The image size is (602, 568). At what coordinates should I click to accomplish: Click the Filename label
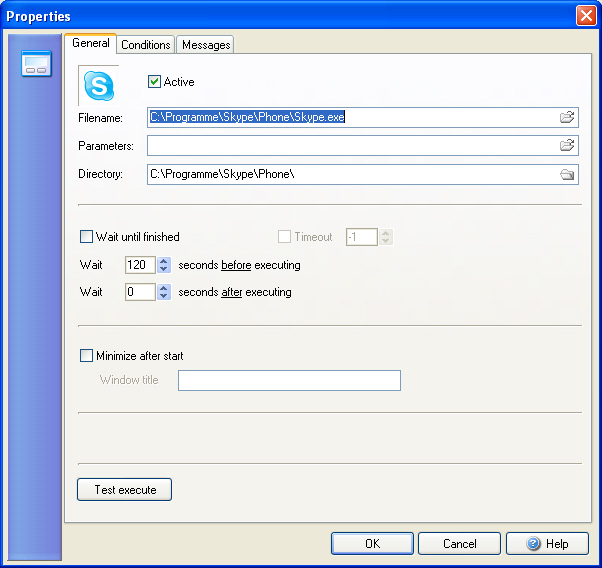[x=101, y=118]
